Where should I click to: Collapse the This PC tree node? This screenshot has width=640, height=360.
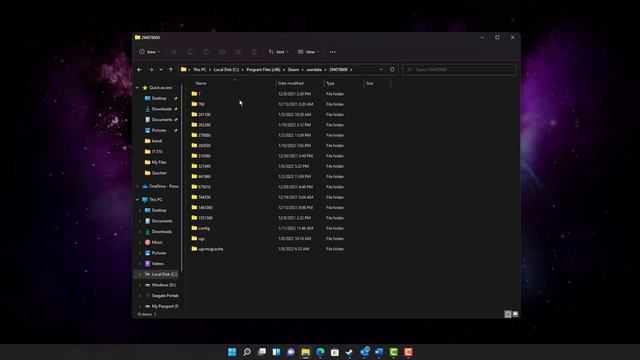138,200
